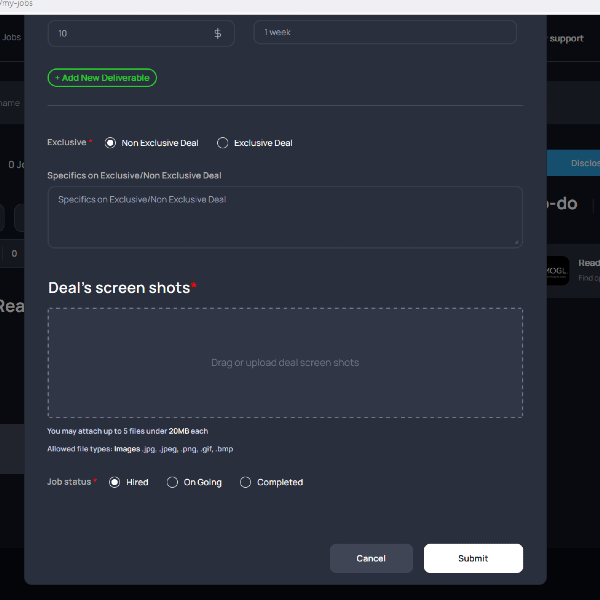Click the deal screen shots upload area
Image resolution: width=600 pixels, height=600 pixels.
(x=285, y=363)
